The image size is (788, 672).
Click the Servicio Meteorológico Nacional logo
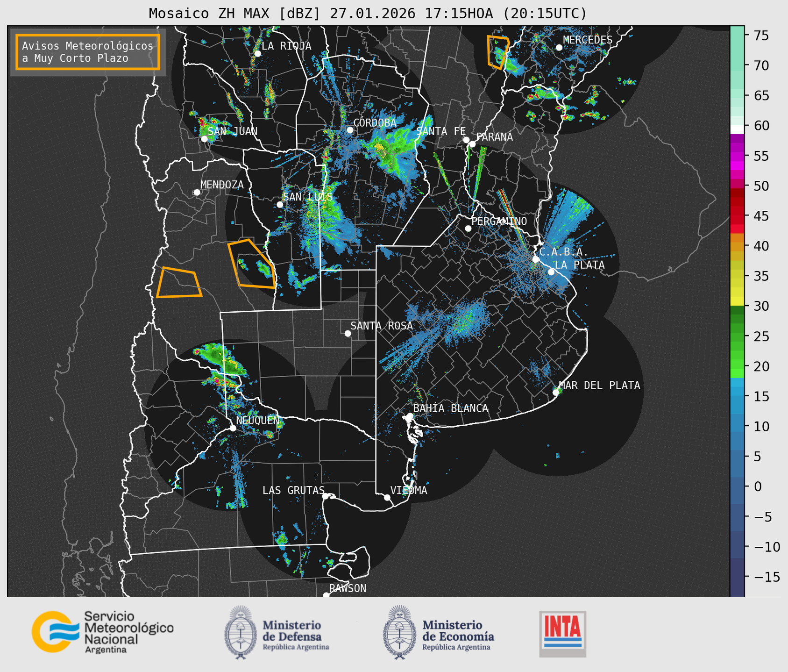[102, 632]
